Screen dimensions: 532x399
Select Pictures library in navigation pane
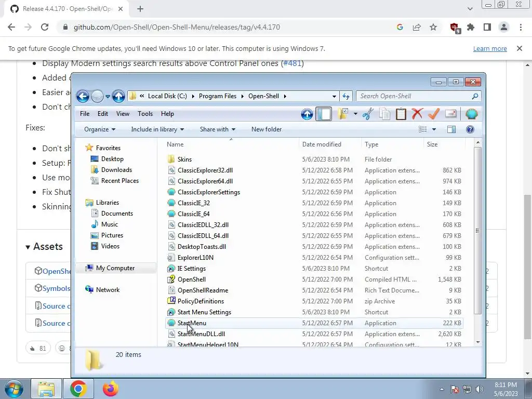(112, 235)
